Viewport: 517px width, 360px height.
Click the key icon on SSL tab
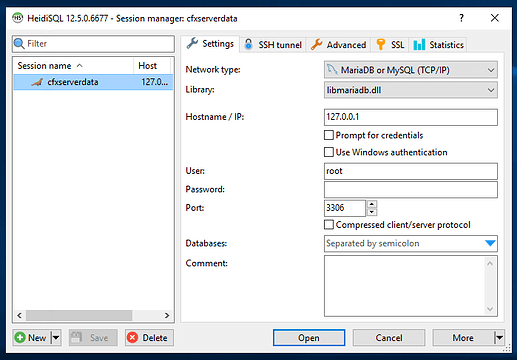tap(381, 44)
